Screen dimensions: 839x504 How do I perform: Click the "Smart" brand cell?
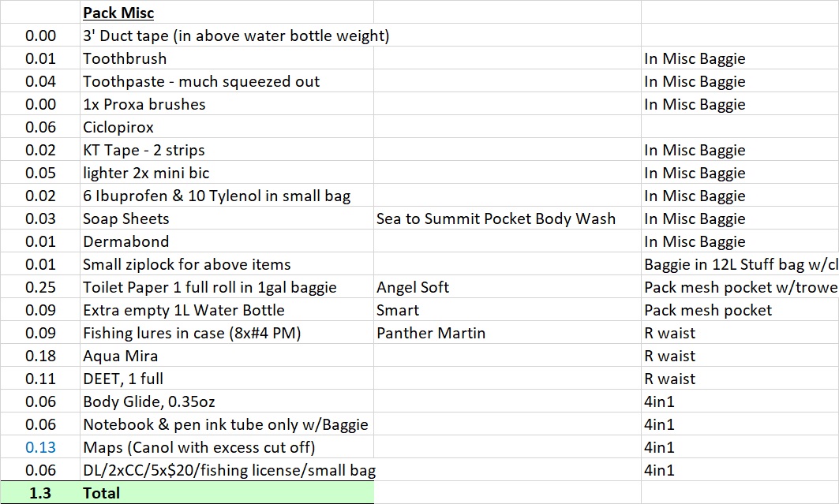398,310
